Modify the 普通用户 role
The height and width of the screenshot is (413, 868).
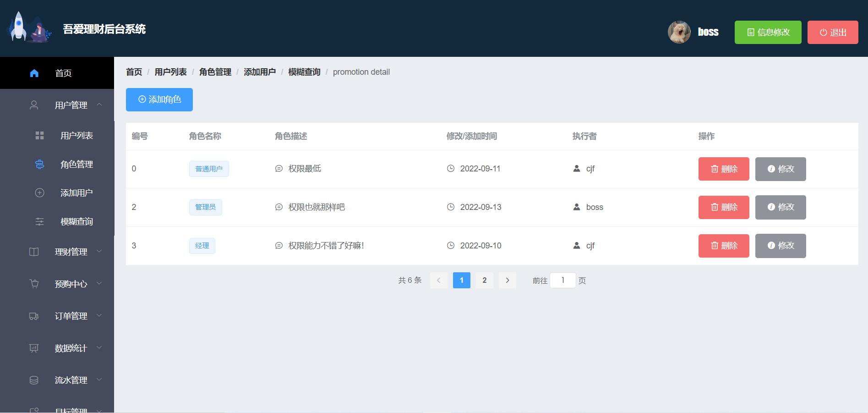(x=781, y=169)
